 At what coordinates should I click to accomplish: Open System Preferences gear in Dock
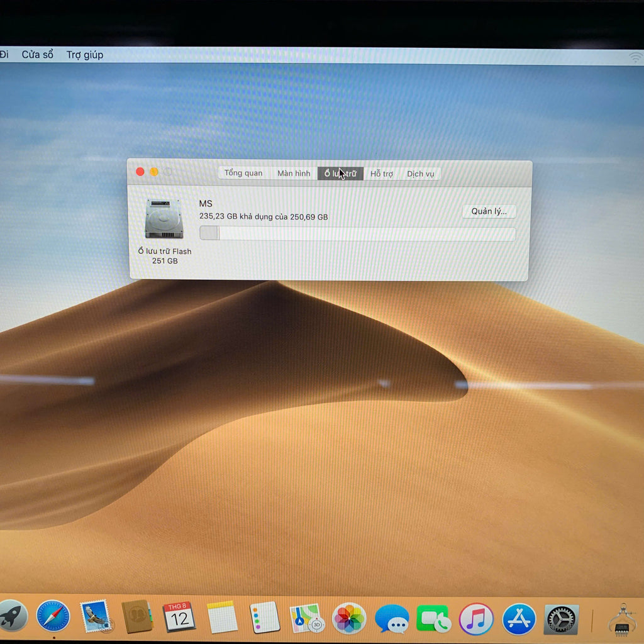pyautogui.click(x=561, y=619)
